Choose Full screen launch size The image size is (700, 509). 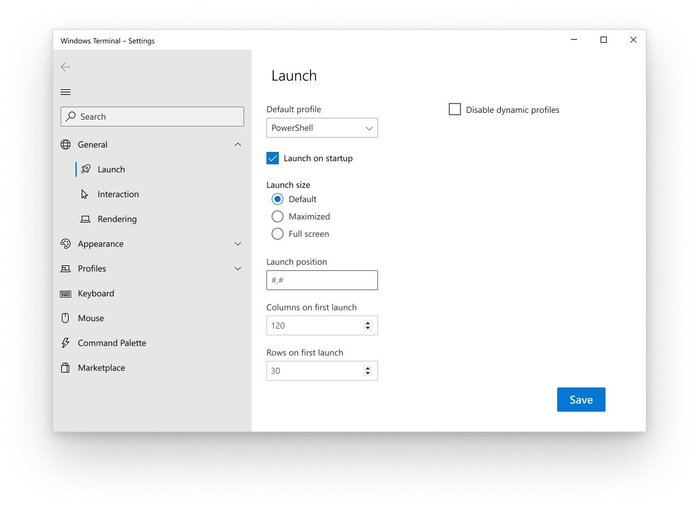coord(278,234)
